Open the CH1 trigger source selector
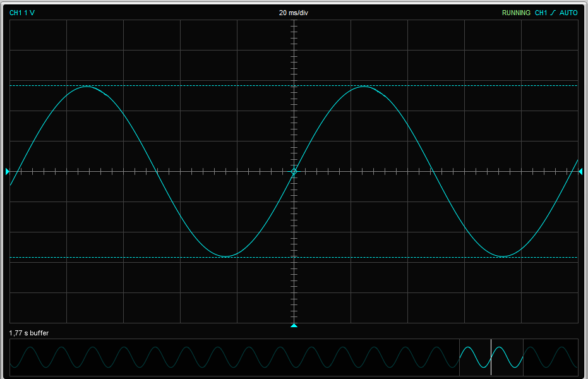Viewport: 588px width, 379px height. [541, 13]
